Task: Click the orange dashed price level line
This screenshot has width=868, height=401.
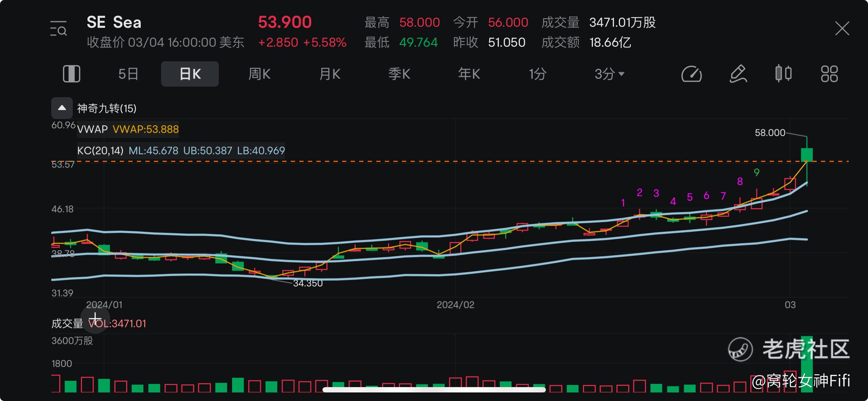Action: tap(428, 162)
